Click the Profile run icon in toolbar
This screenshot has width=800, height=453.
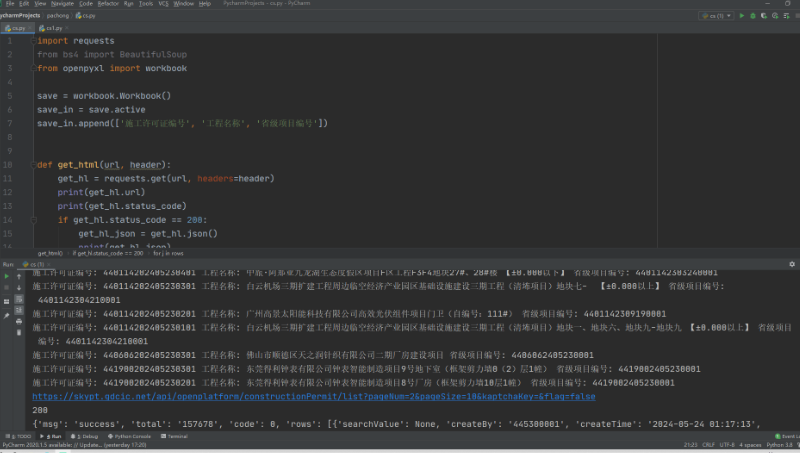point(775,16)
